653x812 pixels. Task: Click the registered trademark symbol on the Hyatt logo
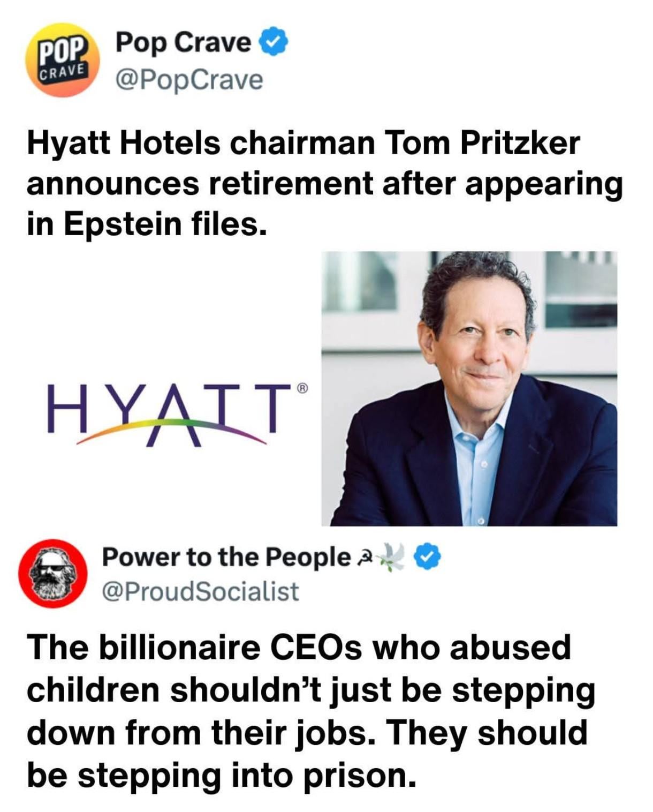click(x=302, y=388)
